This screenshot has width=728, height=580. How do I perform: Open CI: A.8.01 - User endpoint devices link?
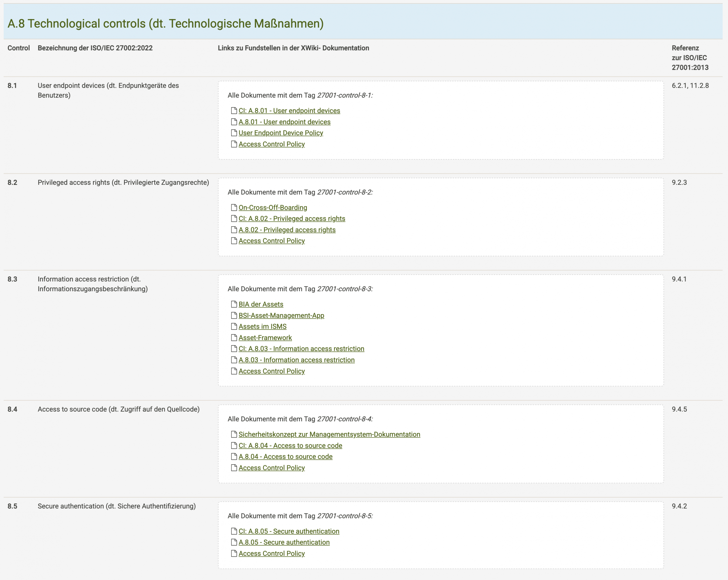(x=289, y=111)
